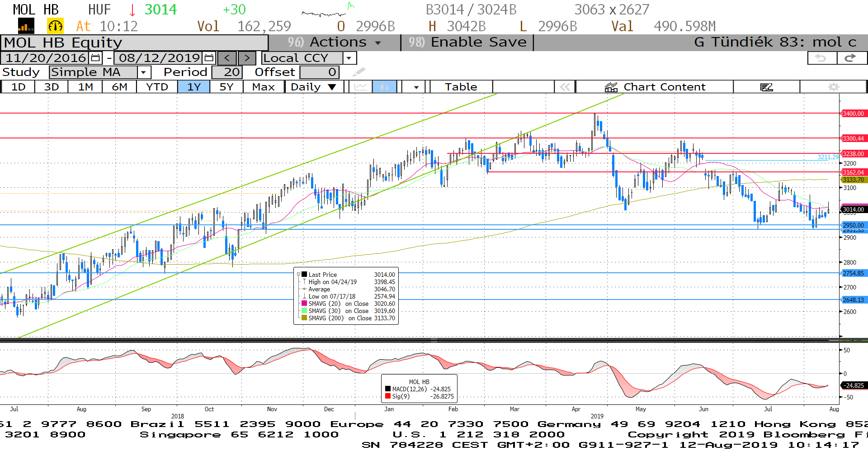This screenshot has width=868, height=470.
Task: Click the High marker icon in legend
Action: (x=305, y=282)
